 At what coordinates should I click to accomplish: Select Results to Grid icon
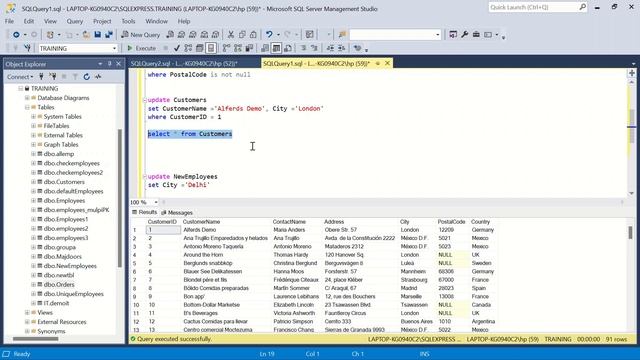coord(276,48)
